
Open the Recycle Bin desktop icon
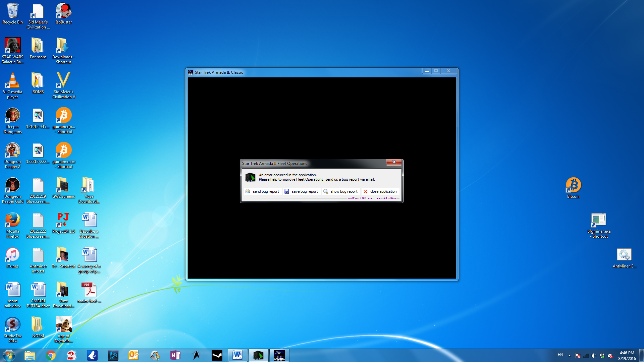click(x=13, y=14)
